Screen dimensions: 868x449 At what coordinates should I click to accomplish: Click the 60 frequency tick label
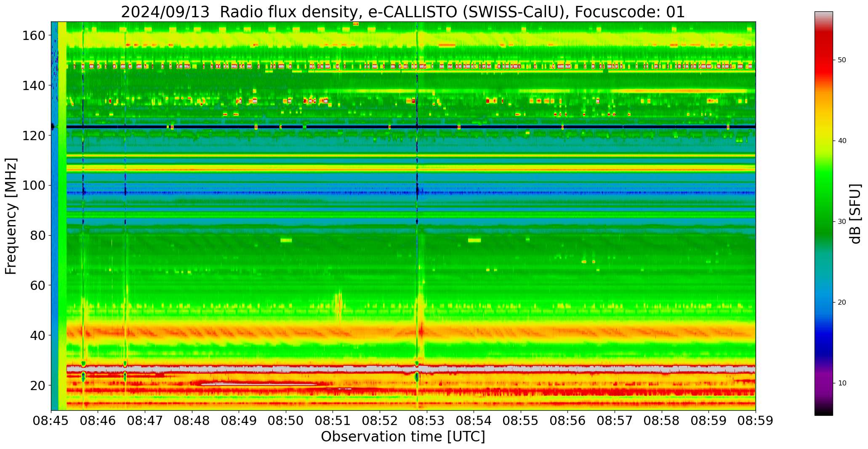[38, 285]
